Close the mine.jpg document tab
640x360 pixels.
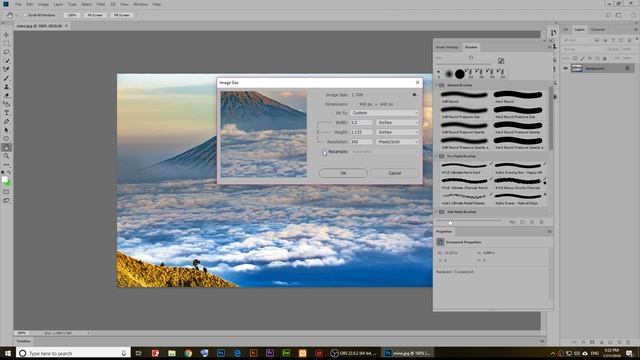point(66,26)
